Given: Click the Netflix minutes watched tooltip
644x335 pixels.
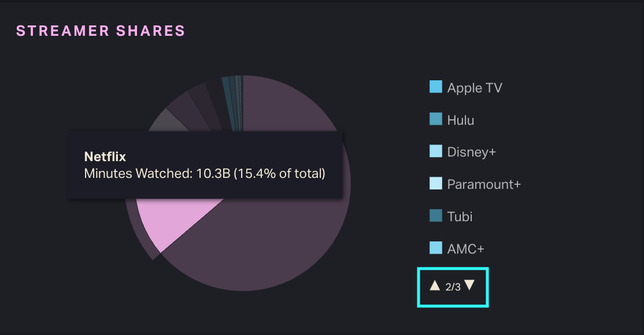Looking at the screenshot, I should coord(205,165).
